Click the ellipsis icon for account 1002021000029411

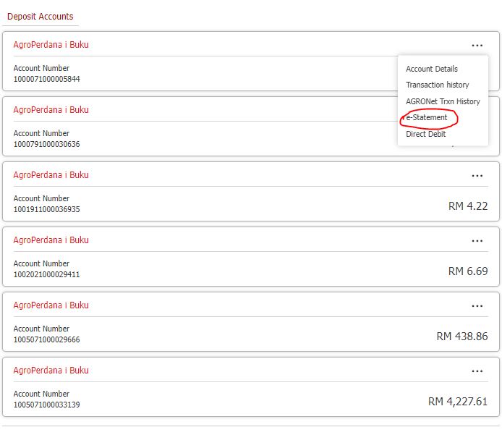click(477, 240)
